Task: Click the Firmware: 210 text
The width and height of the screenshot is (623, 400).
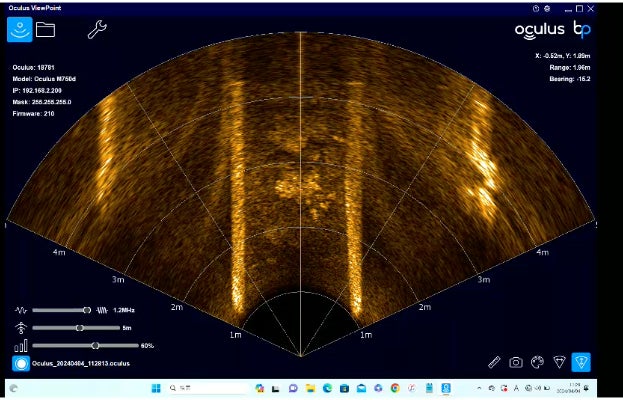Action: [33, 114]
